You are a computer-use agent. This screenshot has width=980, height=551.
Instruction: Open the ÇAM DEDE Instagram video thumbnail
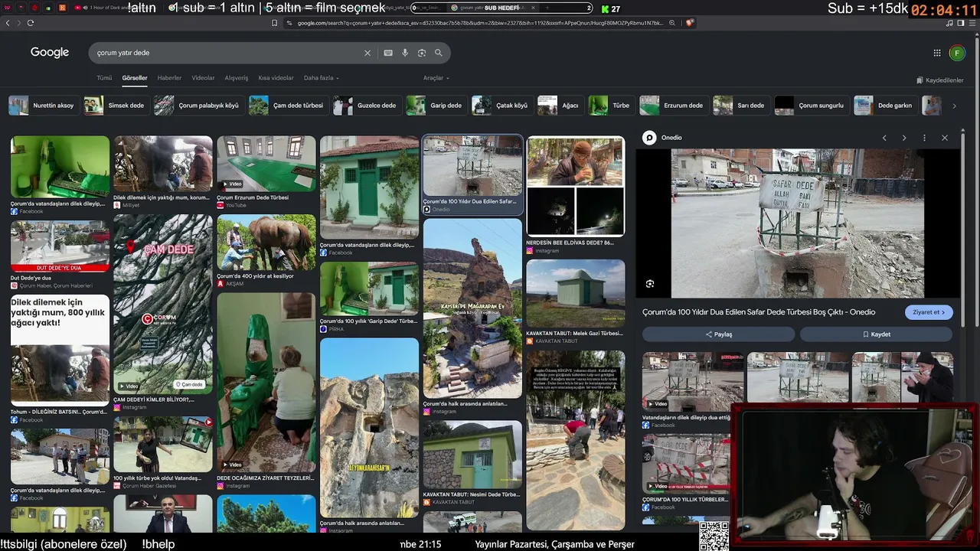[163, 304]
